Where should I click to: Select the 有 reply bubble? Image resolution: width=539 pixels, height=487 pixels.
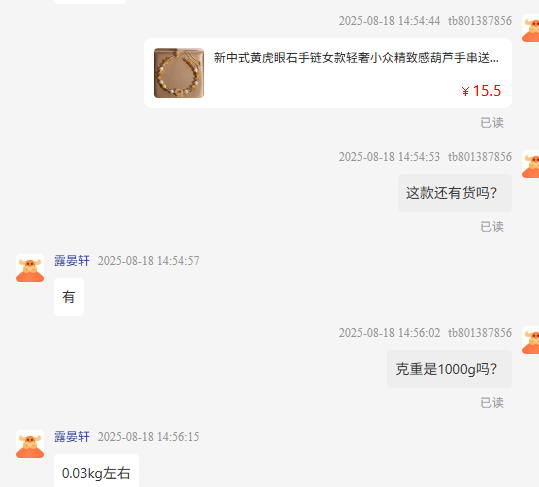[x=69, y=297]
